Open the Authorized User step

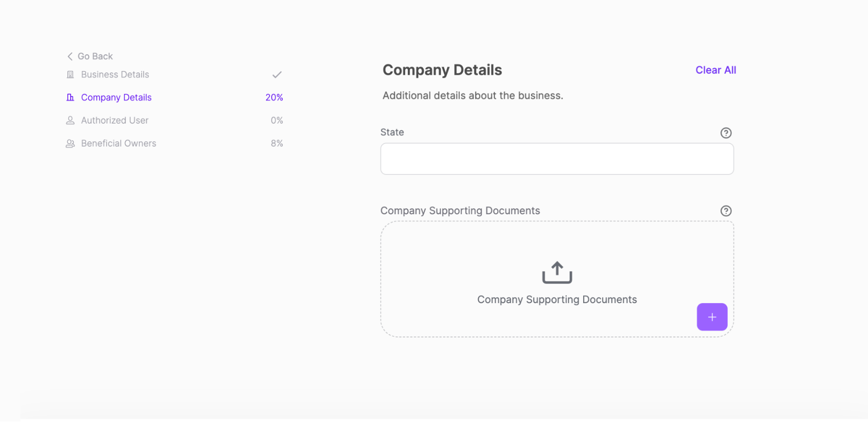pos(115,121)
